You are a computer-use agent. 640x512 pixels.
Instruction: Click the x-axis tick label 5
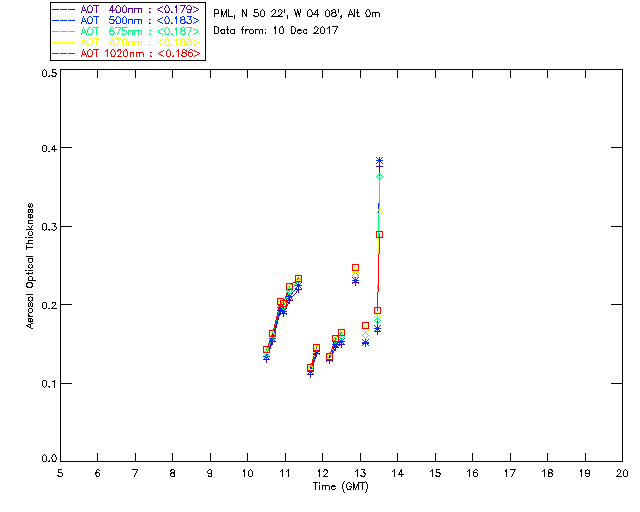click(x=60, y=473)
